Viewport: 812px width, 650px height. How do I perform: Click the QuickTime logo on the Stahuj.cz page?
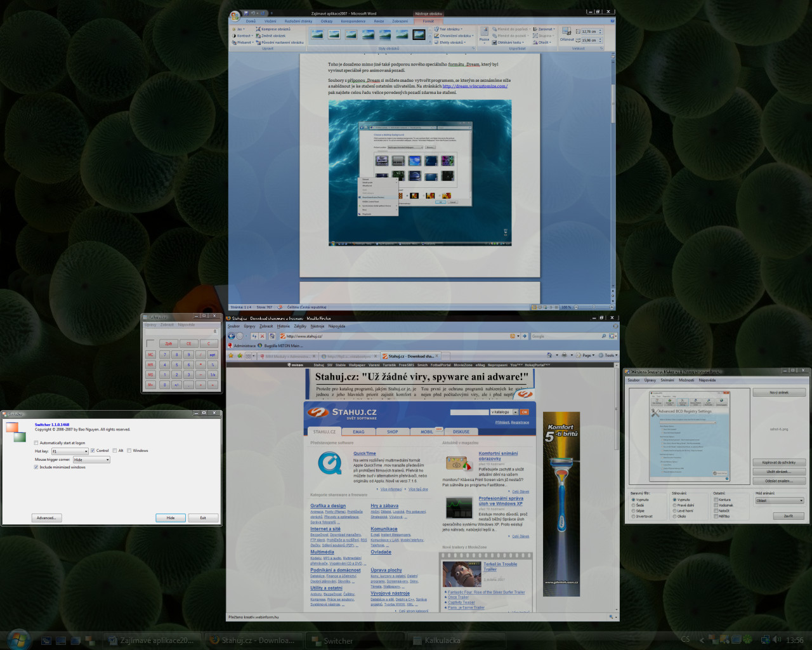tap(330, 464)
